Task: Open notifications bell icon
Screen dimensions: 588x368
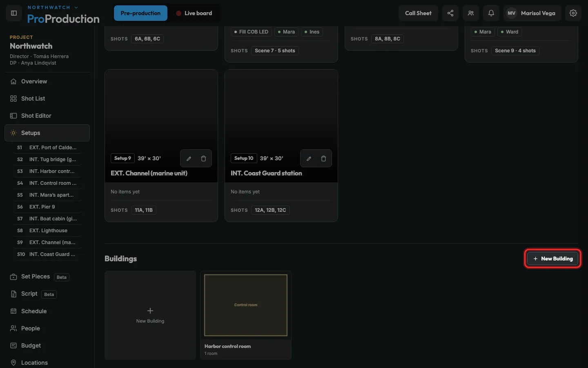Action: (491, 13)
